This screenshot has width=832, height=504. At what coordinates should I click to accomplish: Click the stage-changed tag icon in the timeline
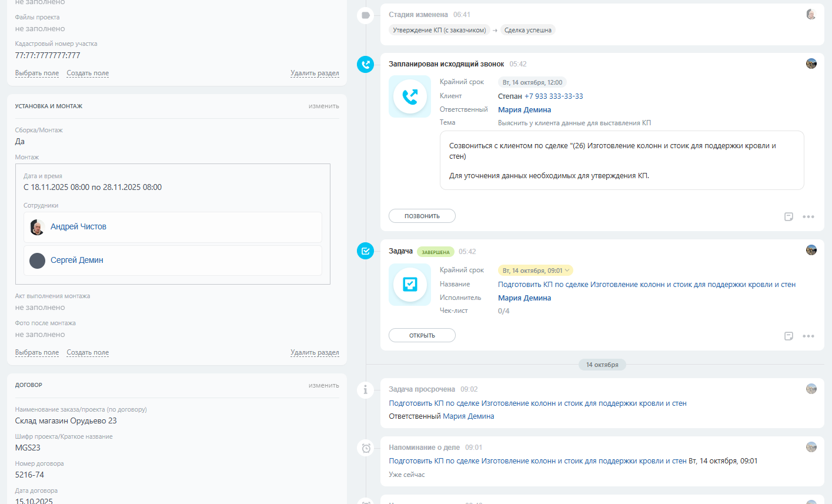366,15
